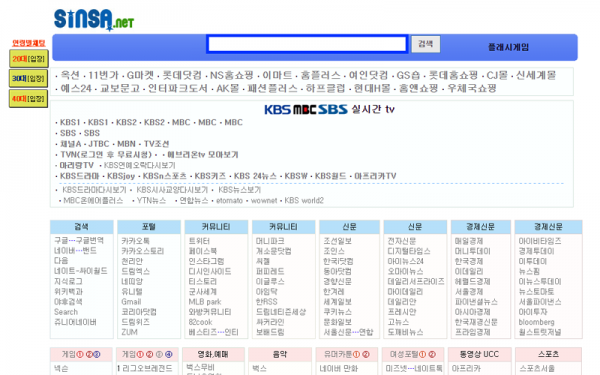Open circled 2 beside 여성포털
Viewport: 600px width, 375px height.
pyautogui.click(x=432, y=354)
